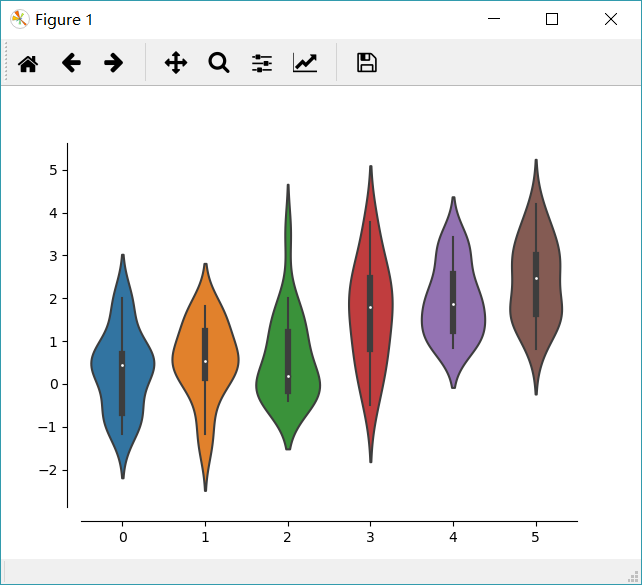The height and width of the screenshot is (585, 642).
Task: Select the Zoom to rectangle tool
Action: (219, 63)
